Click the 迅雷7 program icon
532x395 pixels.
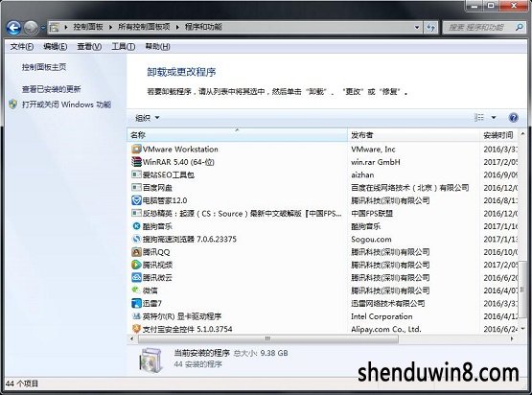click(136, 303)
